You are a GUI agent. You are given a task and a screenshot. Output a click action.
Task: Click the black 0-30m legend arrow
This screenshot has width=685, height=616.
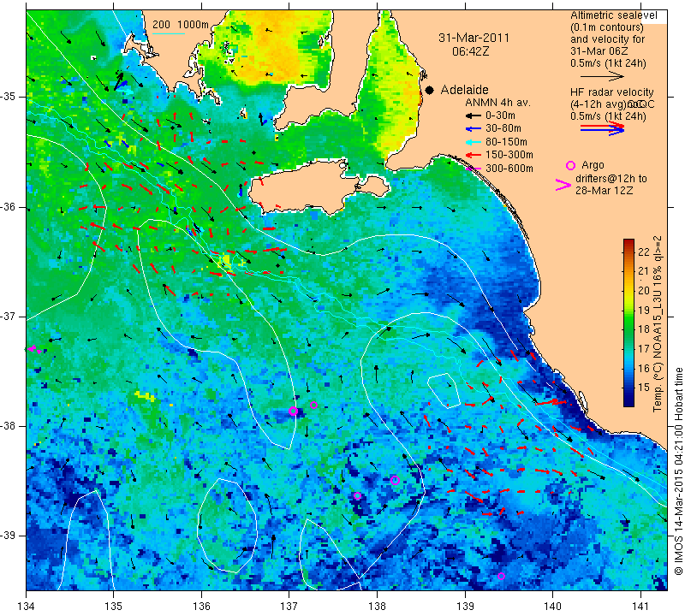coord(473,115)
